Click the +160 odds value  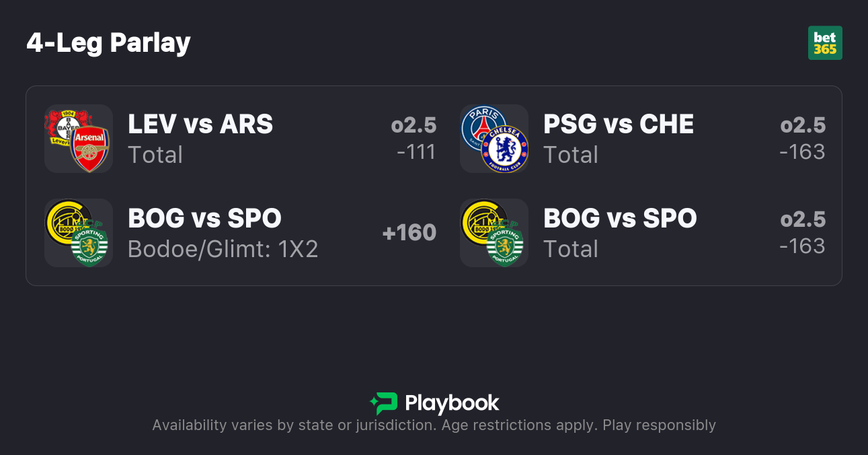(409, 233)
